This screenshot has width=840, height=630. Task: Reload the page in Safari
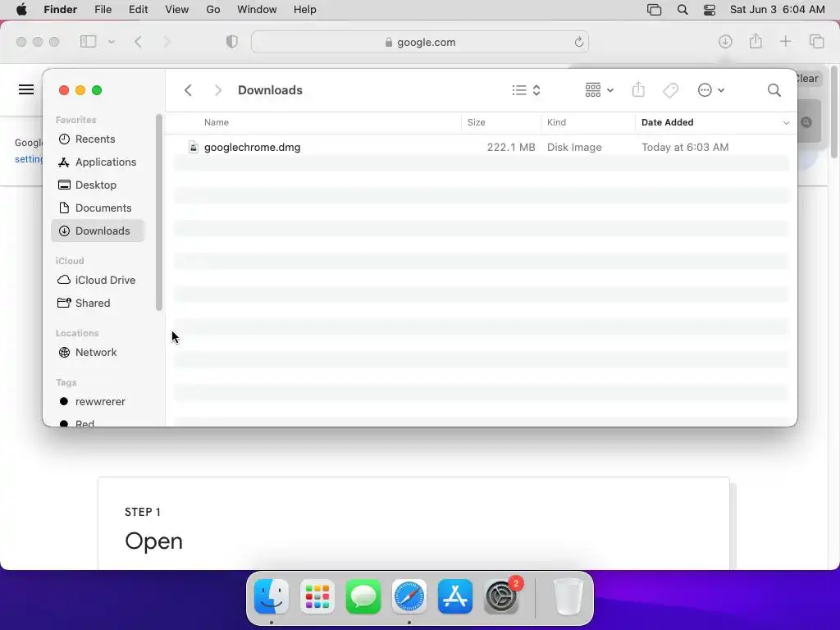point(578,42)
